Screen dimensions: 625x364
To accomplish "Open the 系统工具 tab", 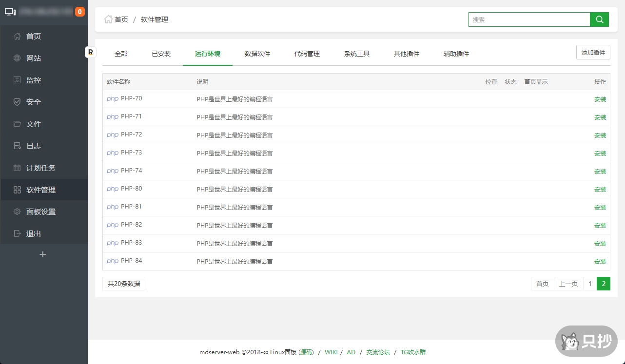I will tap(356, 54).
